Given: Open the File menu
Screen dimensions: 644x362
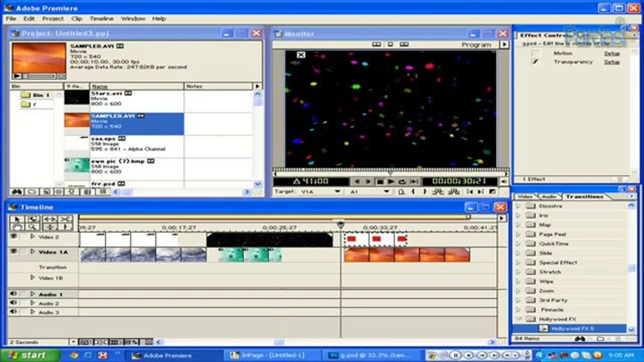Looking at the screenshot, I should pyautogui.click(x=11, y=19).
